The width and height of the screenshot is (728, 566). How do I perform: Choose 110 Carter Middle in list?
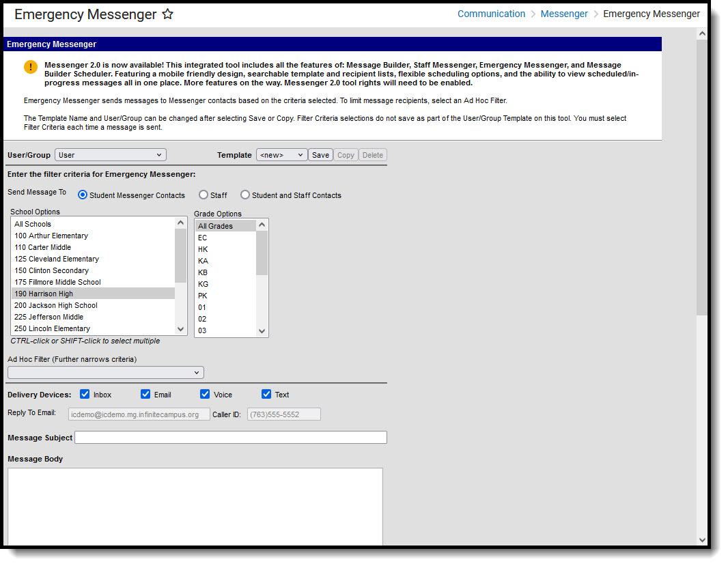pyautogui.click(x=93, y=247)
